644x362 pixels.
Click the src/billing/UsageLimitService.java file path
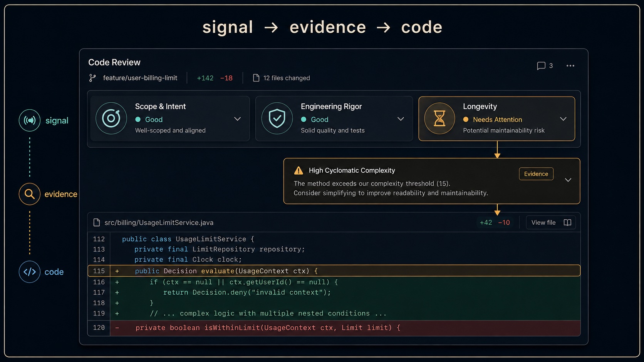point(159,223)
